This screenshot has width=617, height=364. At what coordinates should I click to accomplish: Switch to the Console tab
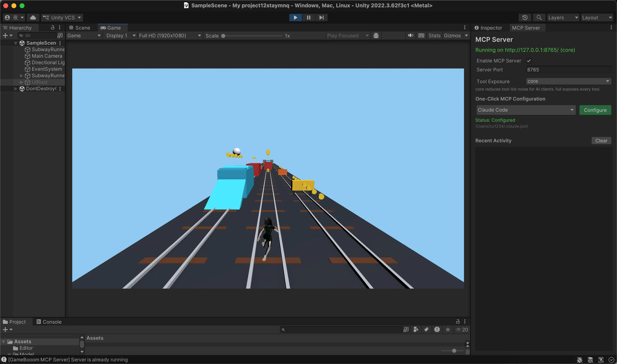point(49,322)
